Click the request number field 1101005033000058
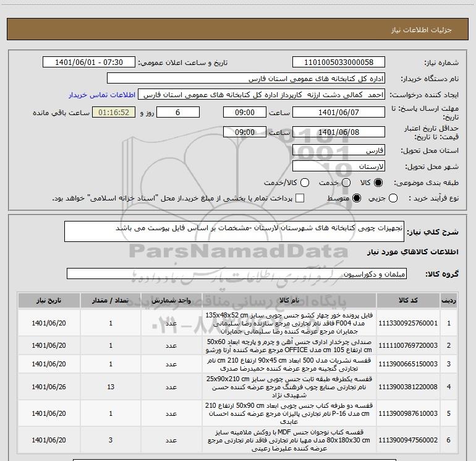Screen dimensions: 476x461 coord(339,62)
